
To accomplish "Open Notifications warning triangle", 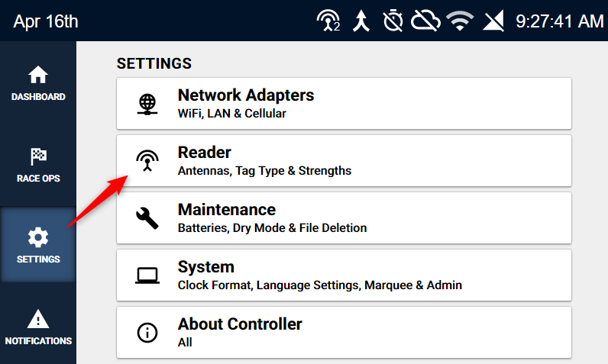I will click(x=38, y=319).
